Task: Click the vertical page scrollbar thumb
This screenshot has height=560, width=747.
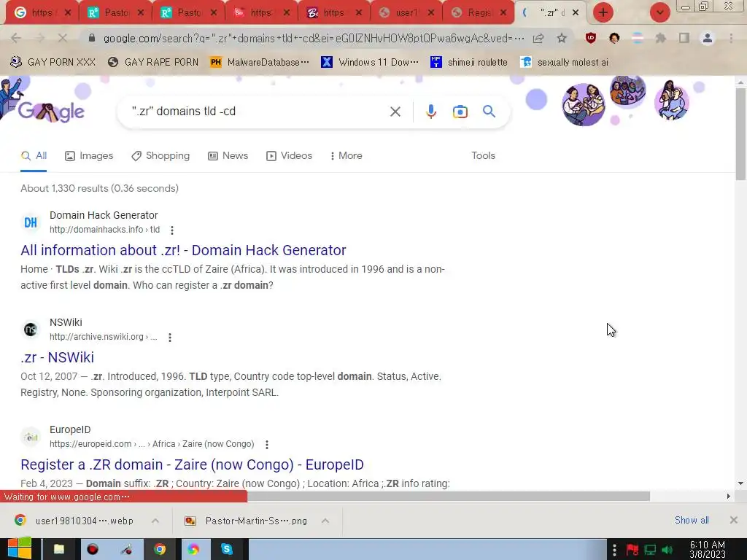Action: [740, 133]
